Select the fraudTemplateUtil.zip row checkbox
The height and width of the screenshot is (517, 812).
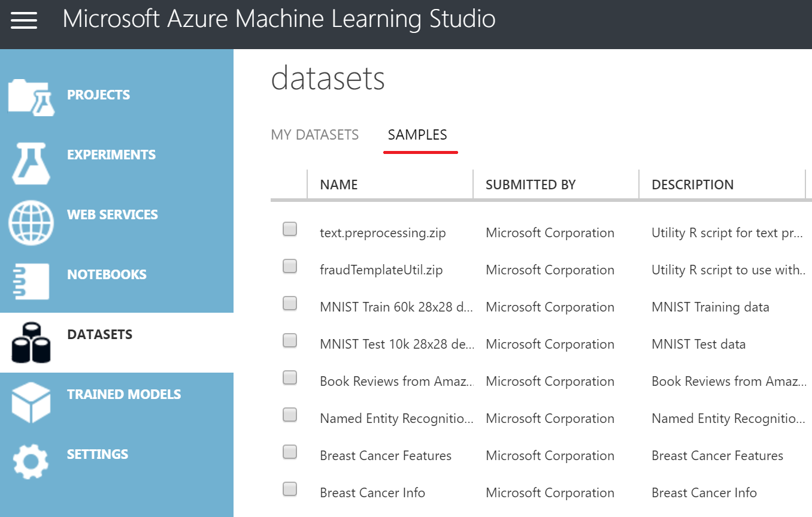point(290,266)
